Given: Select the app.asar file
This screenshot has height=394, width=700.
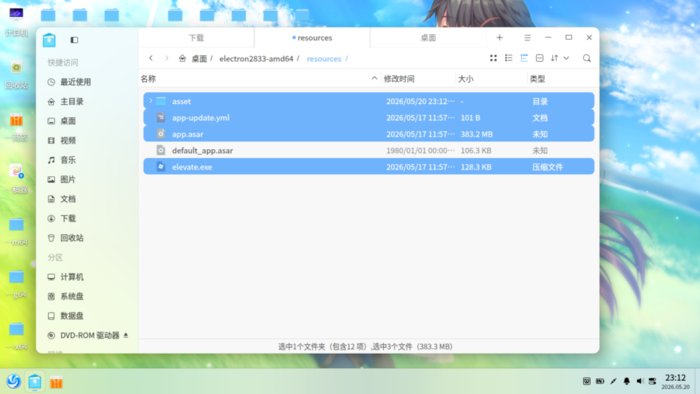Looking at the screenshot, I should pyautogui.click(x=369, y=134).
